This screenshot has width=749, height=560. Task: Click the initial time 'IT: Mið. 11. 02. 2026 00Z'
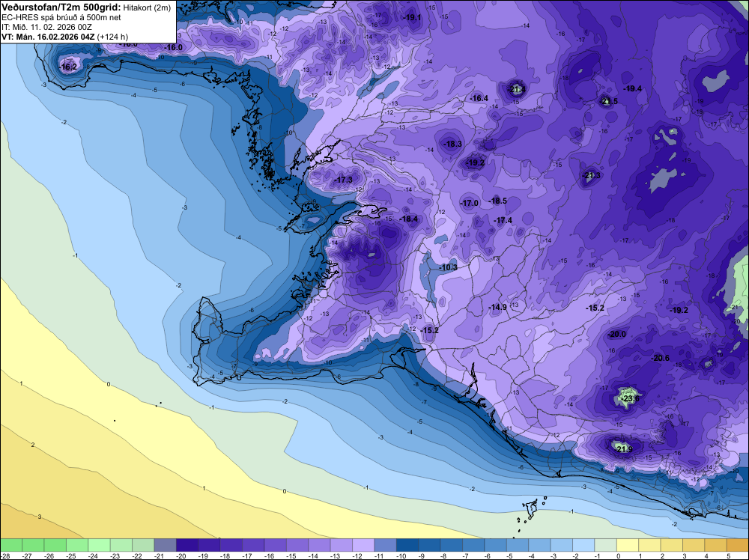point(46,27)
